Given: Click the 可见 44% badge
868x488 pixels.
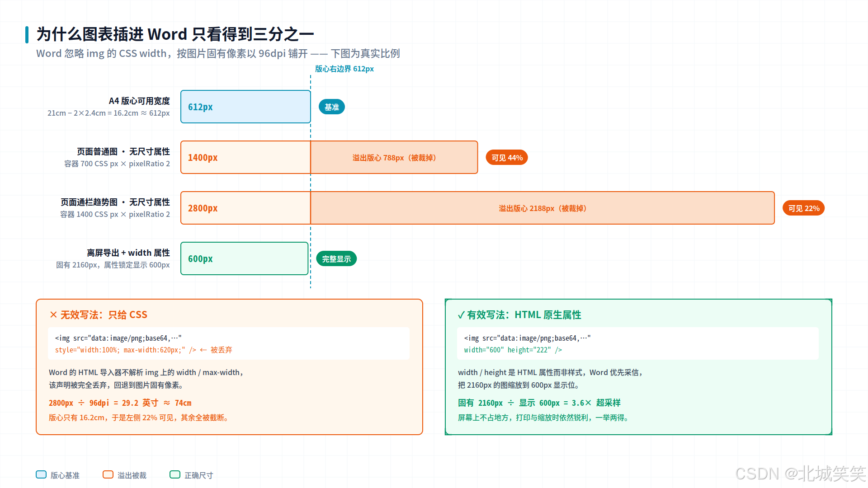Looking at the screenshot, I should [507, 158].
